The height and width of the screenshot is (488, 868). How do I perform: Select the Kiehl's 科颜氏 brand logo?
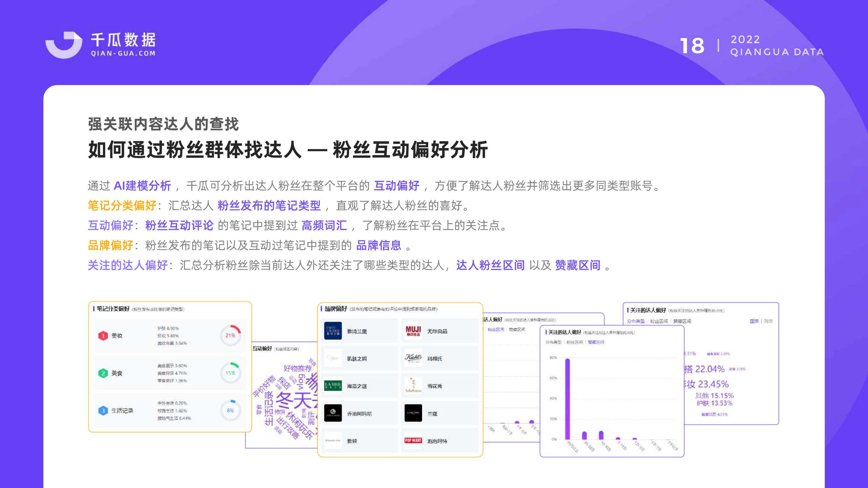pyautogui.click(x=413, y=358)
